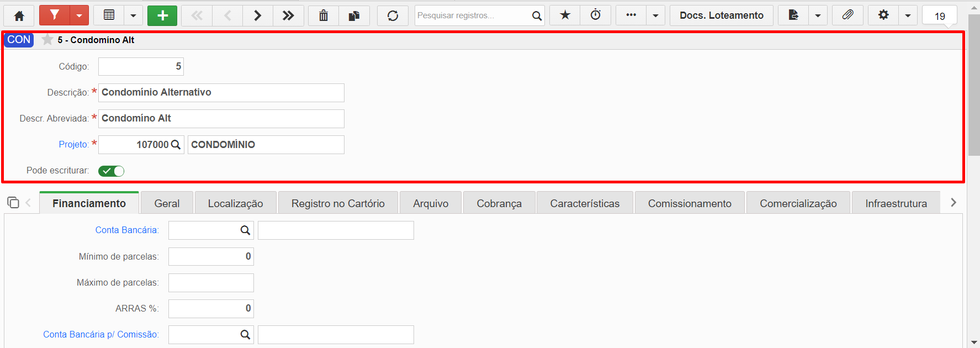Edit the Máximo de parcelas field
This screenshot has width=980, height=348.
coord(211,283)
